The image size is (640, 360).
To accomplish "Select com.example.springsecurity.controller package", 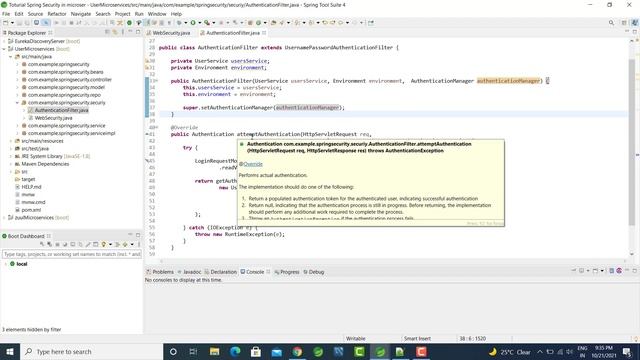I will (x=69, y=80).
